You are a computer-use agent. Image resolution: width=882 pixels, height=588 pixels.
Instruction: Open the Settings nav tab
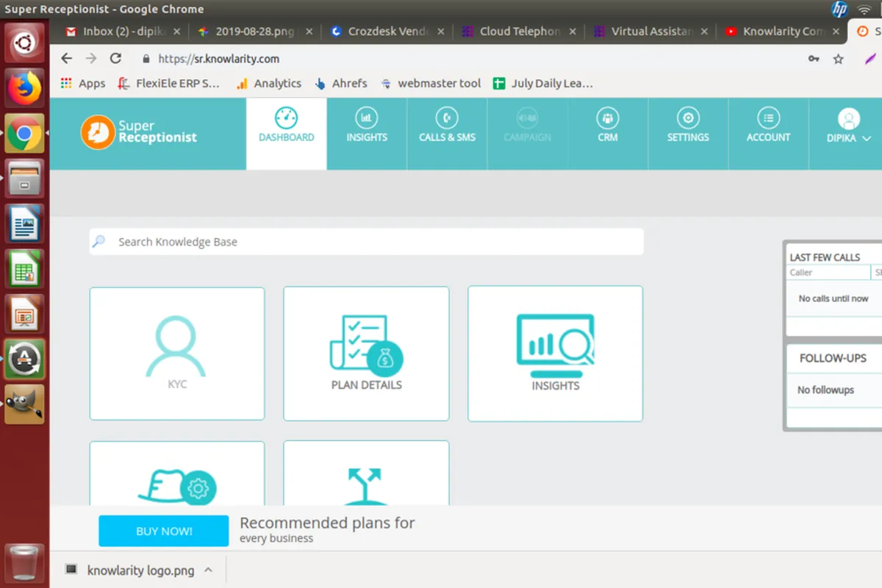688,134
